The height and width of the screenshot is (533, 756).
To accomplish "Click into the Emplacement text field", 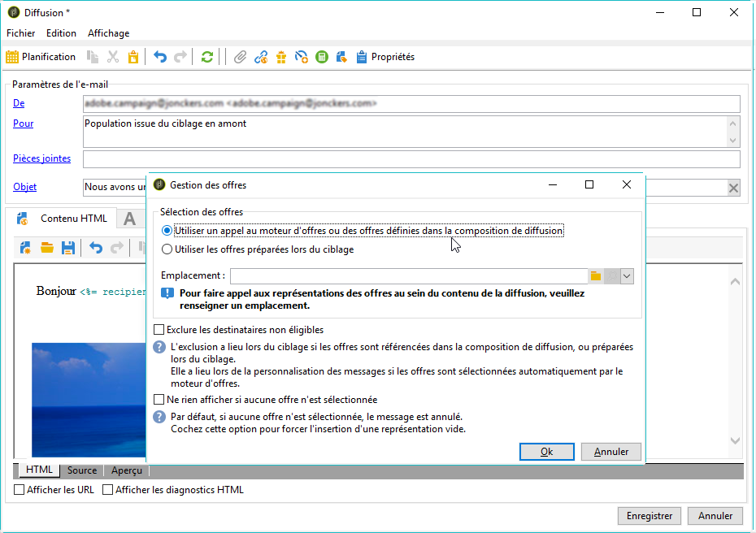I will (x=410, y=276).
